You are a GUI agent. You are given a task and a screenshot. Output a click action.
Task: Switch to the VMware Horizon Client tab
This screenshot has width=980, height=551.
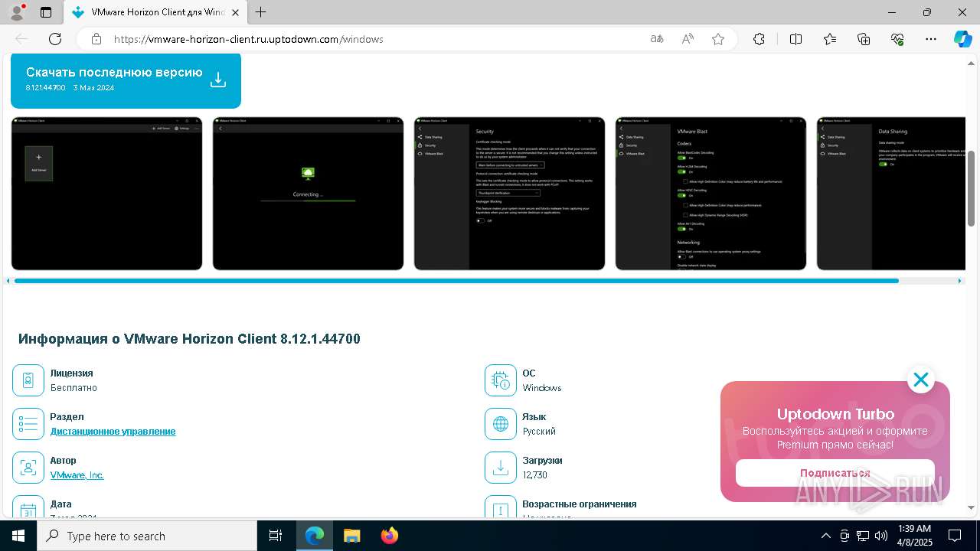point(155,12)
